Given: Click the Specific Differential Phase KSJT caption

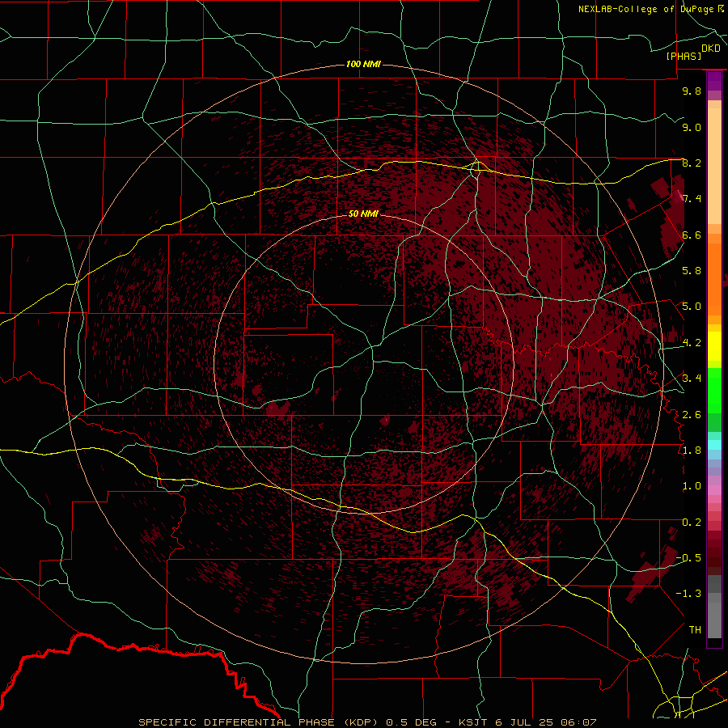Looking at the screenshot, I should click(368, 722).
